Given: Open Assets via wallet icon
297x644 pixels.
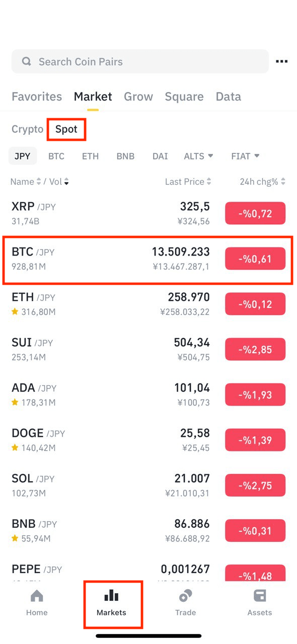Looking at the screenshot, I should [260, 603].
